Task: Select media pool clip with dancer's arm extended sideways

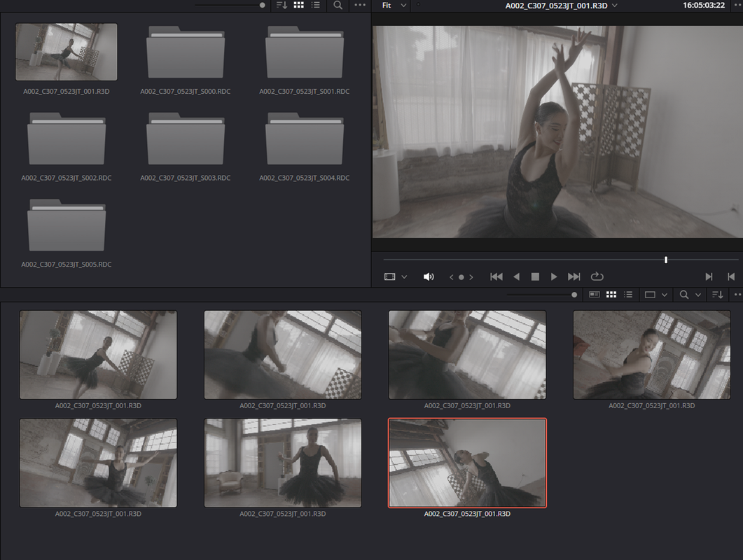Action: 98,355
